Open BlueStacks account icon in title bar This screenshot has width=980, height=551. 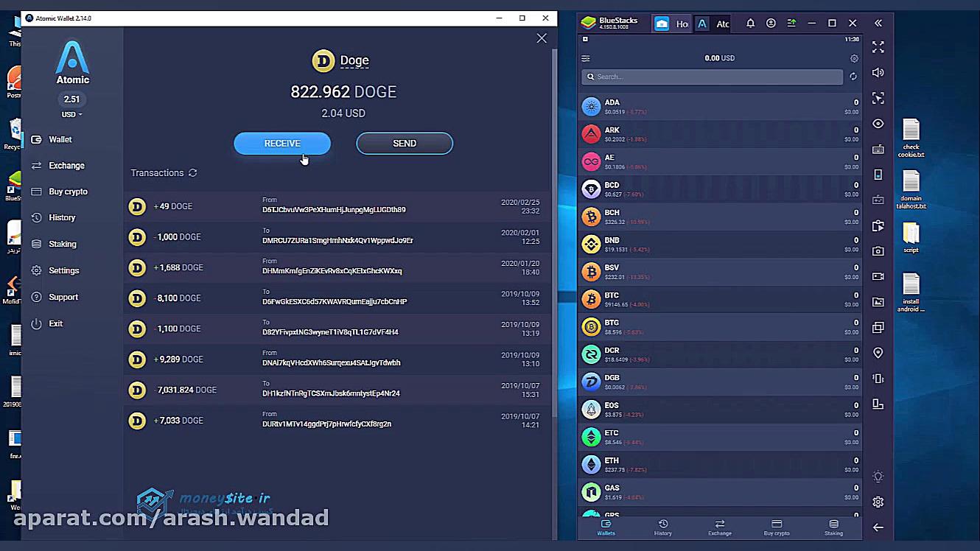[x=771, y=24]
